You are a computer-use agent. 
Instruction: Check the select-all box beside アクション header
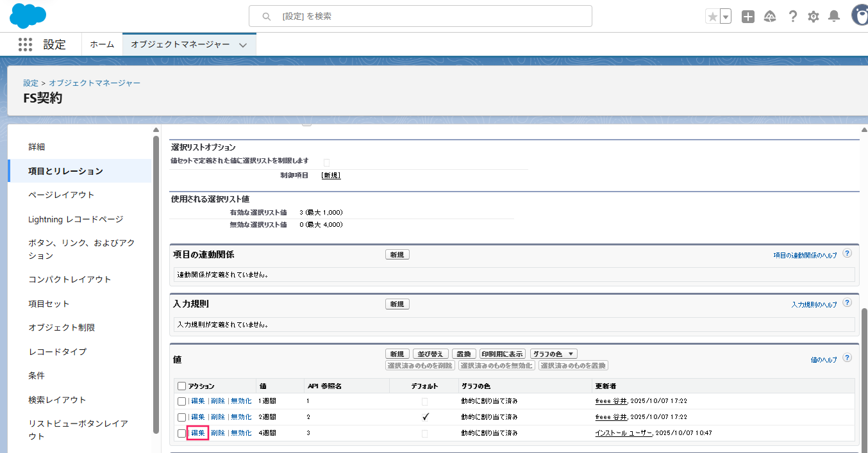pyautogui.click(x=182, y=386)
